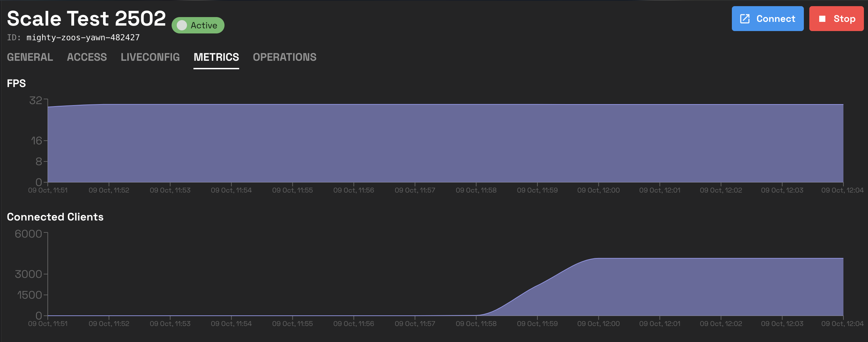The image size is (868, 342).
Task: Click the FPS chart heading
Action: [x=16, y=83]
